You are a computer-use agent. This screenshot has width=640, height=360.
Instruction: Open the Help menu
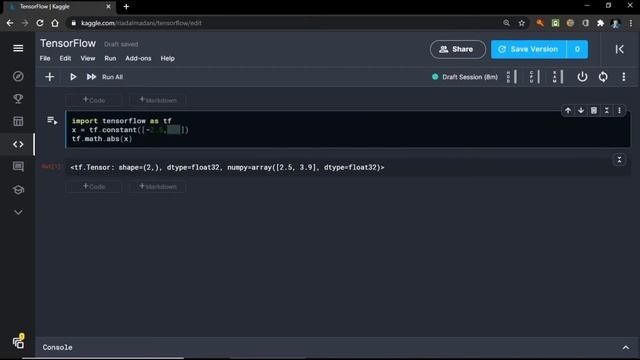tap(167, 58)
